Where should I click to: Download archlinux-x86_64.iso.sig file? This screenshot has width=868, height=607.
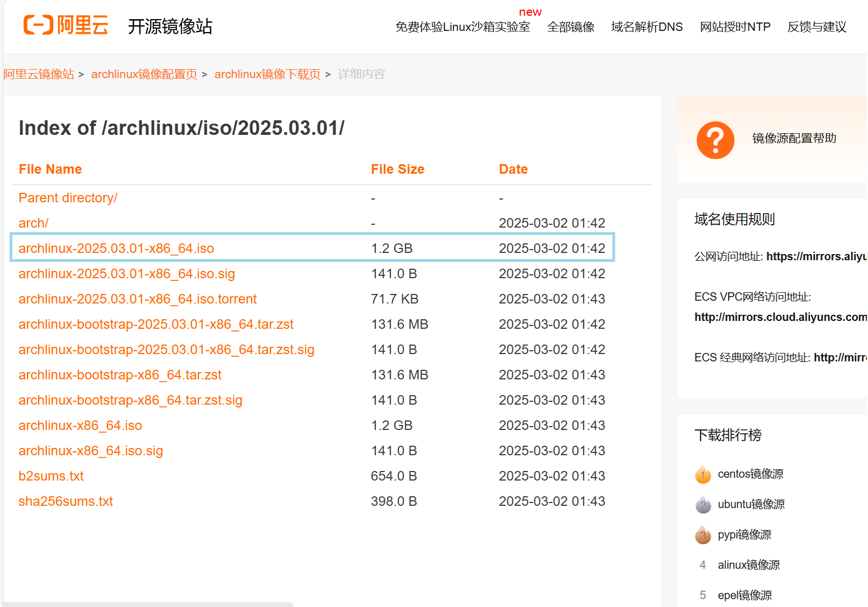coord(90,451)
